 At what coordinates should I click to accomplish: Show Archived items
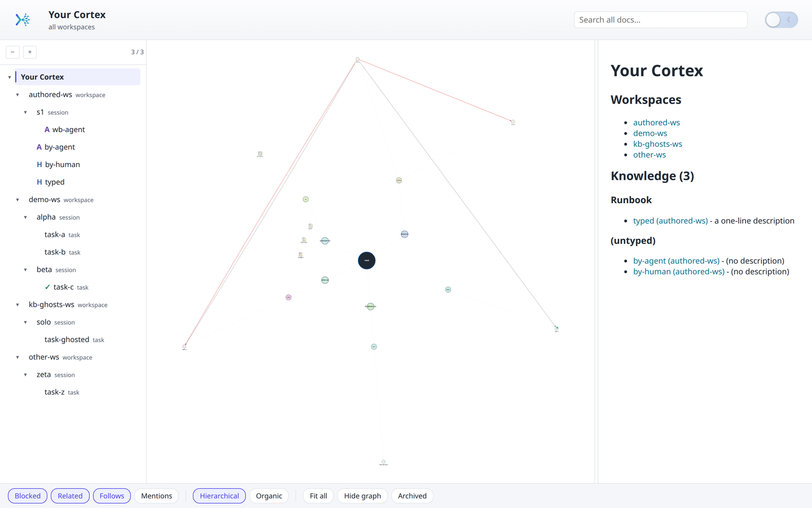[x=412, y=496]
